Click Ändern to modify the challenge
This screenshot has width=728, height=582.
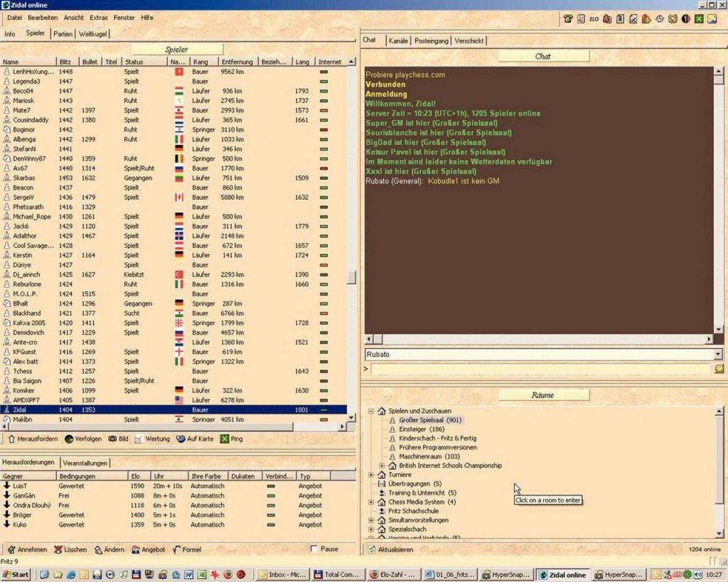click(109, 550)
